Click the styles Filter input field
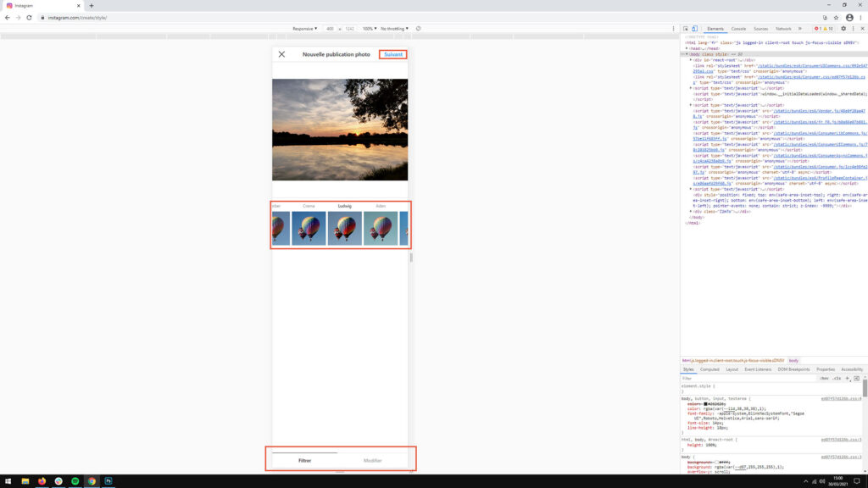868x488 pixels. click(x=748, y=379)
